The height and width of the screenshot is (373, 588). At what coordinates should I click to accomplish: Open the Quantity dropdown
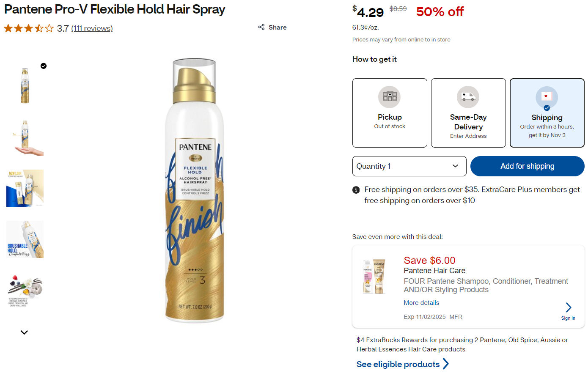click(409, 166)
